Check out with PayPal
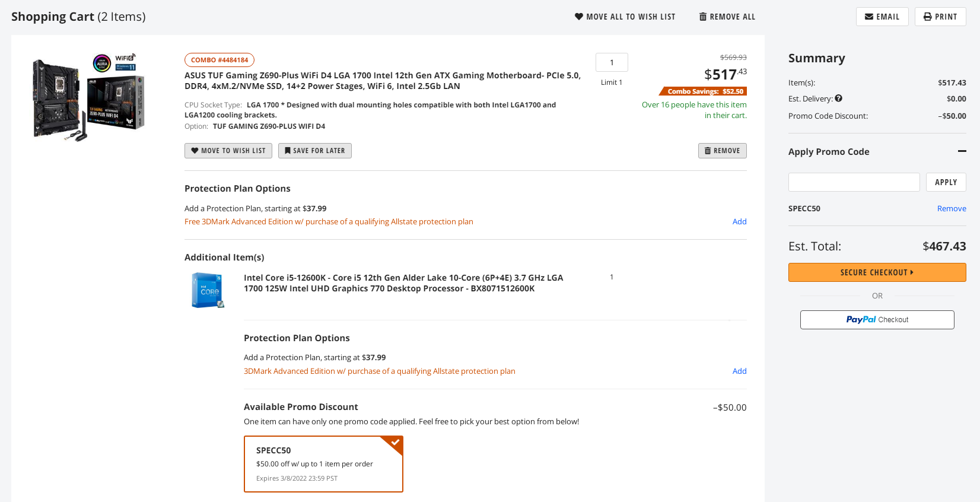980x502 pixels. point(877,320)
